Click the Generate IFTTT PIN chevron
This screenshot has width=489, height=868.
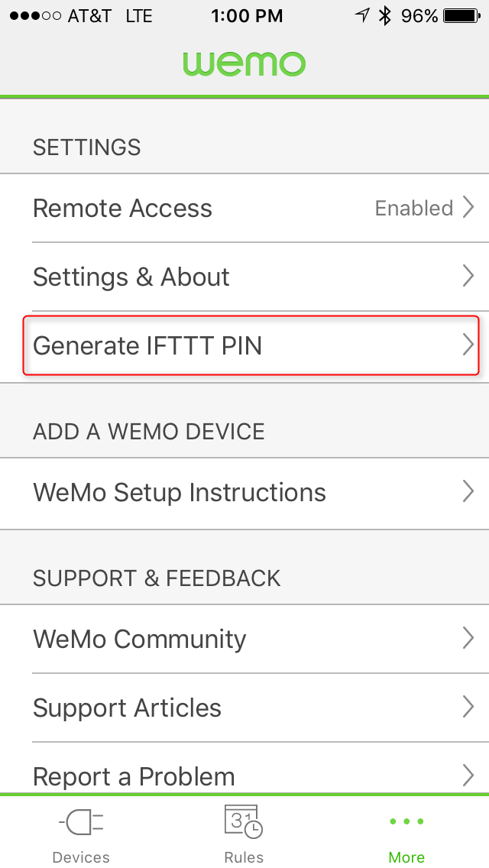pyautogui.click(x=468, y=345)
